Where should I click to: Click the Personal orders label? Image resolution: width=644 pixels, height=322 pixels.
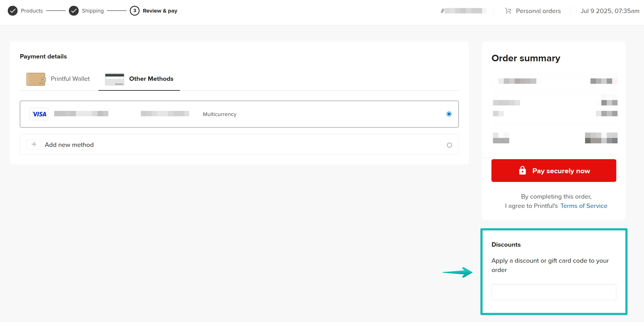point(538,11)
